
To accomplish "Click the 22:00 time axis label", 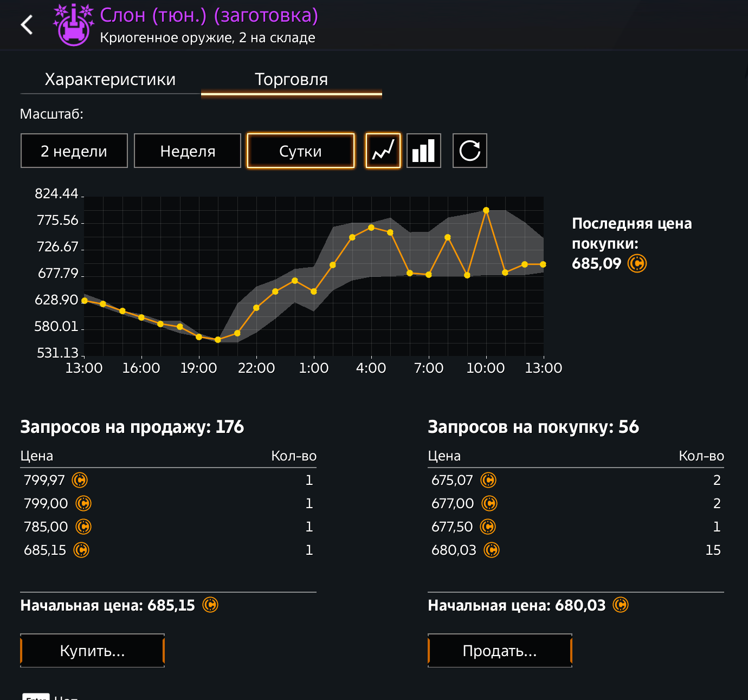I will click(256, 368).
